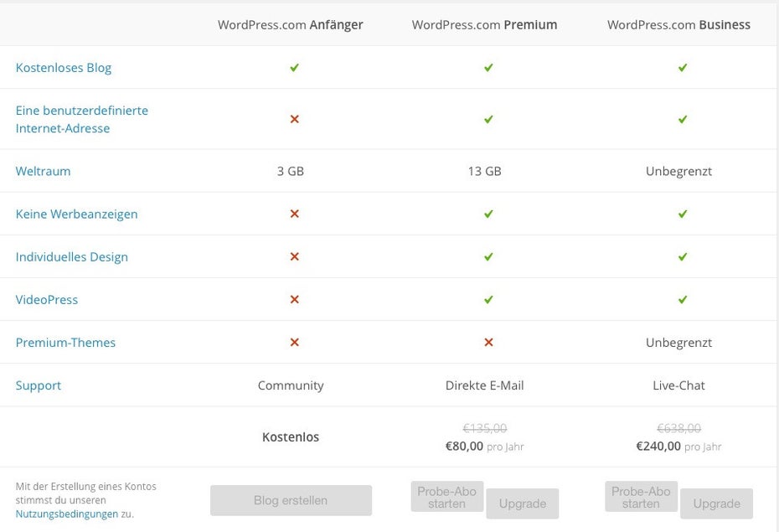
Task: Click the Kostenloses Blog checkmark under Premium
Action: pyautogui.click(x=489, y=67)
